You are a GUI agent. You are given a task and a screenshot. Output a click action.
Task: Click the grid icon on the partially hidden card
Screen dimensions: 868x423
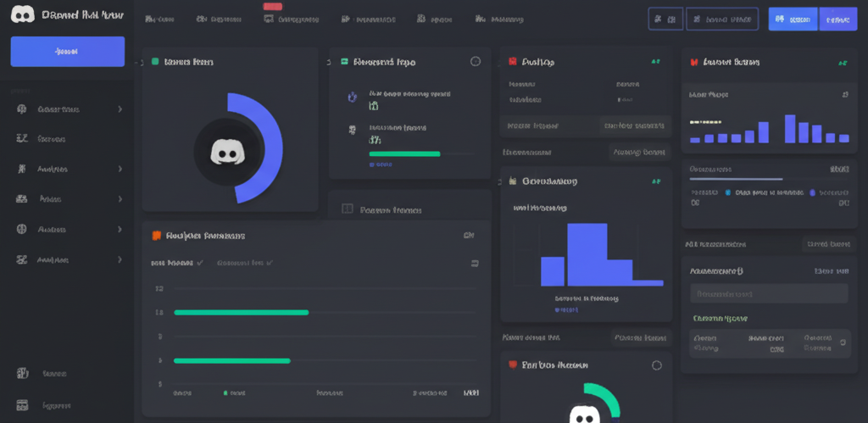[x=347, y=209]
